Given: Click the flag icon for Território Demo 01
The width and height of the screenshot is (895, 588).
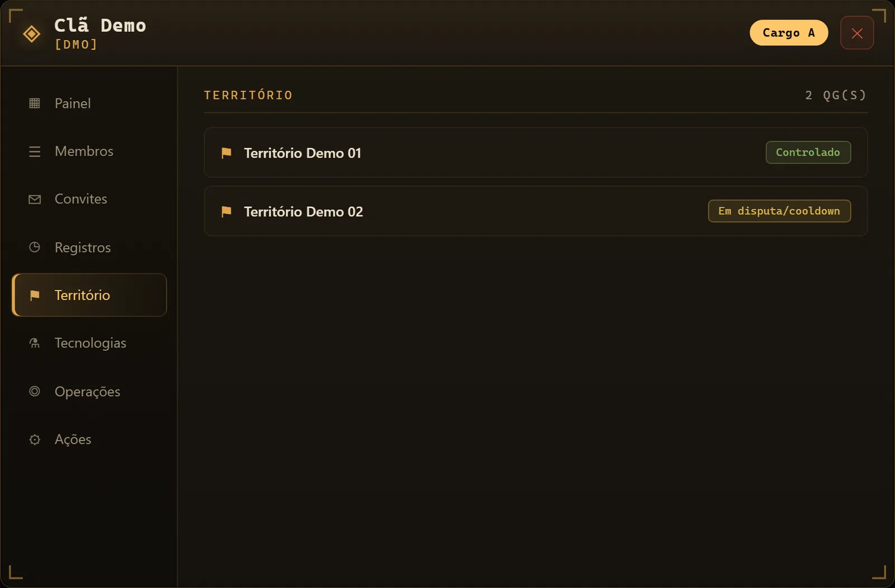Looking at the screenshot, I should point(227,153).
